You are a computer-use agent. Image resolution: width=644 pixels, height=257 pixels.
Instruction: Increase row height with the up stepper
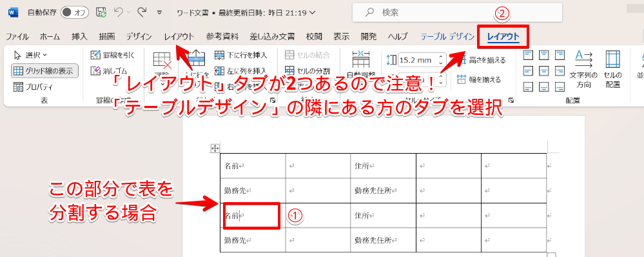pyautogui.click(x=441, y=57)
